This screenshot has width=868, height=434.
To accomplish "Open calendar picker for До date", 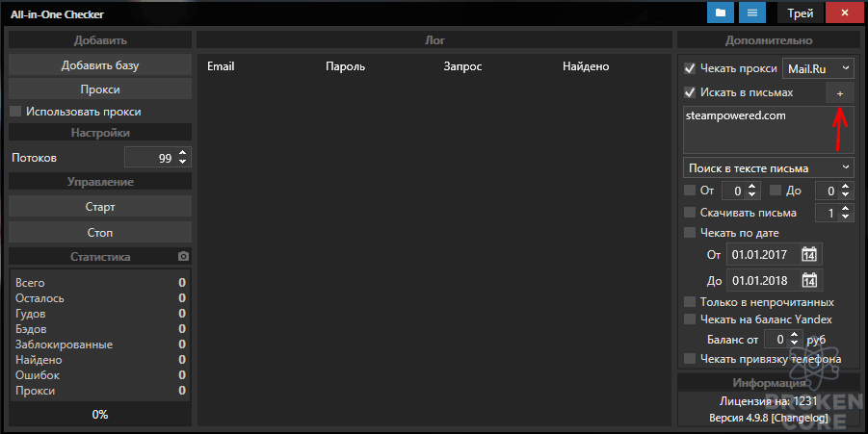I will [x=809, y=280].
